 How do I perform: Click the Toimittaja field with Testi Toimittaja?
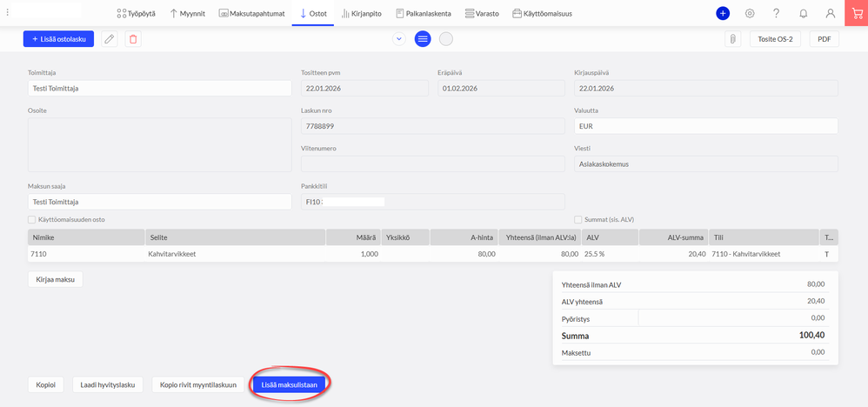160,88
